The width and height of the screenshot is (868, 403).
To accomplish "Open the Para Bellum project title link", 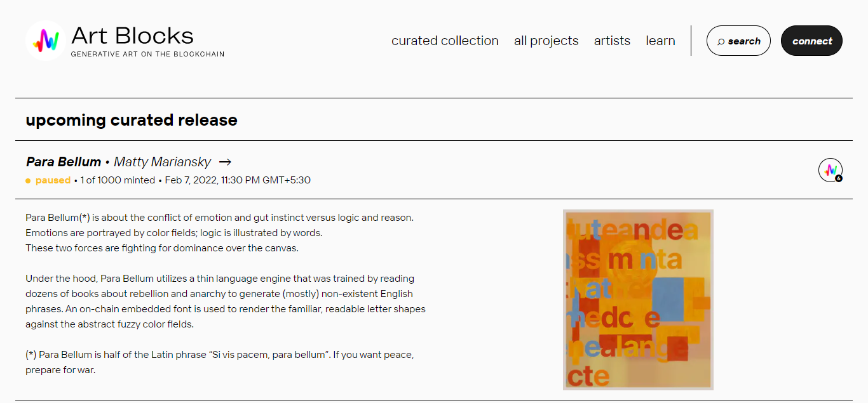I will (x=64, y=162).
